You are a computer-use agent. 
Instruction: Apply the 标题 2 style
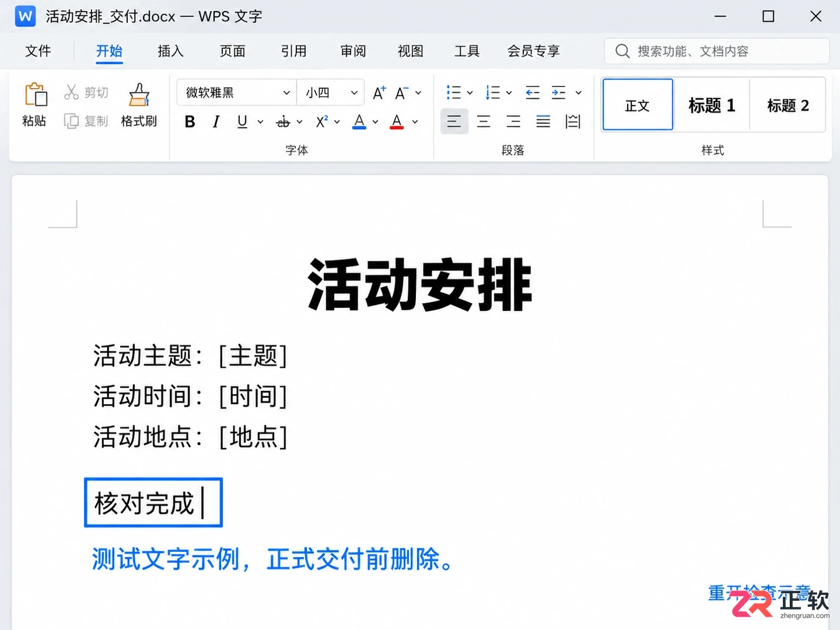pos(788,105)
